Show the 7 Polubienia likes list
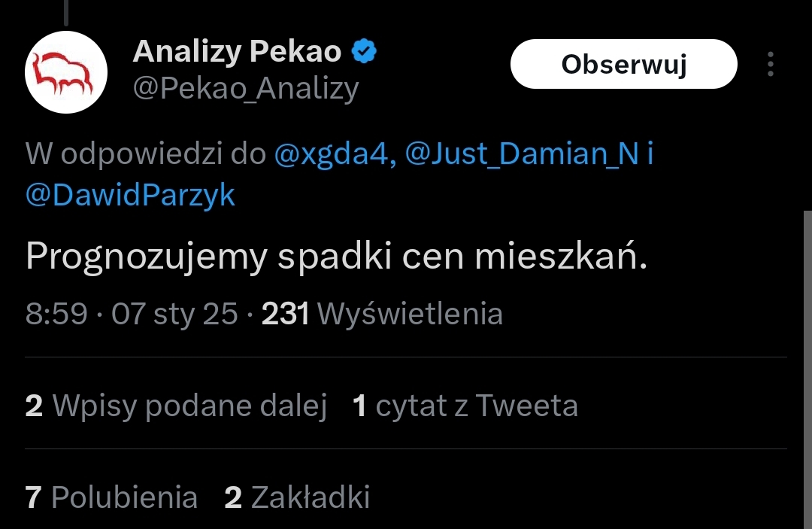The width and height of the screenshot is (812, 529). [111, 497]
